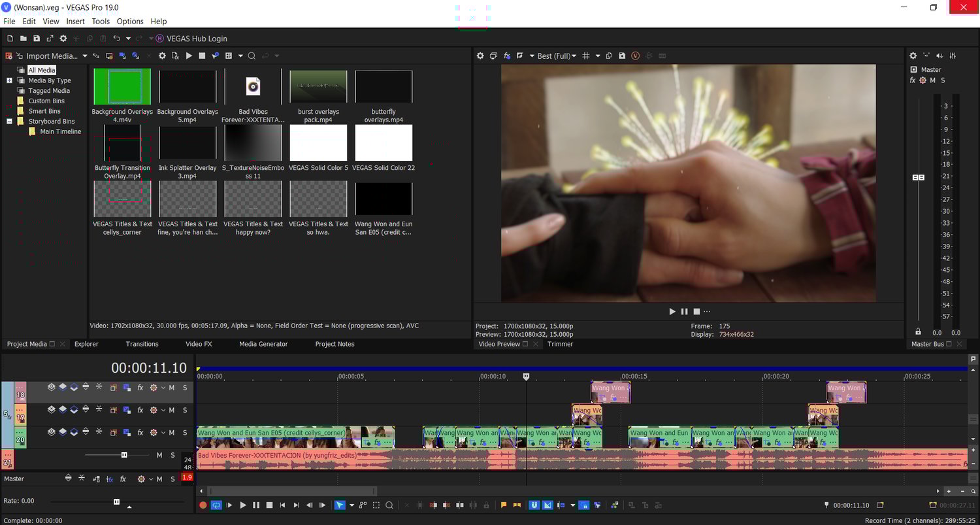Solo video track 19
This screenshot has height=525, width=980.
(185, 410)
